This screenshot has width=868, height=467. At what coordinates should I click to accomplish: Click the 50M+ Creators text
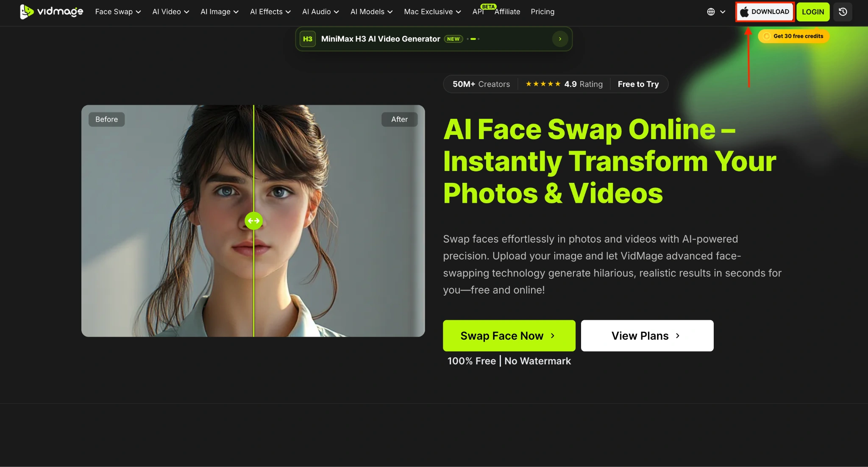(x=481, y=84)
